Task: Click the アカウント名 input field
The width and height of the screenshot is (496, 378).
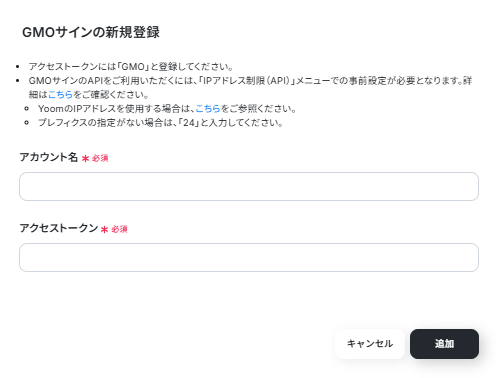Action: 249,186
